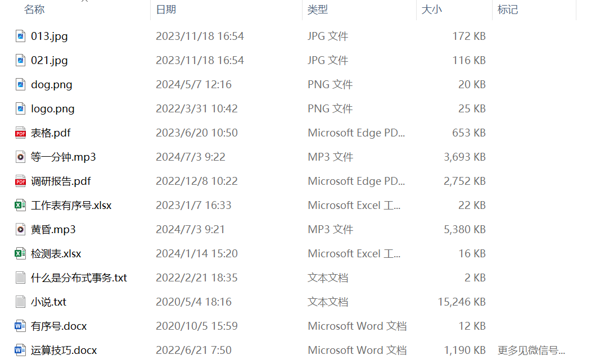Click the 检测表.xlsx Excel icon
Screen dimensions: 591x364
pos(21,254)
